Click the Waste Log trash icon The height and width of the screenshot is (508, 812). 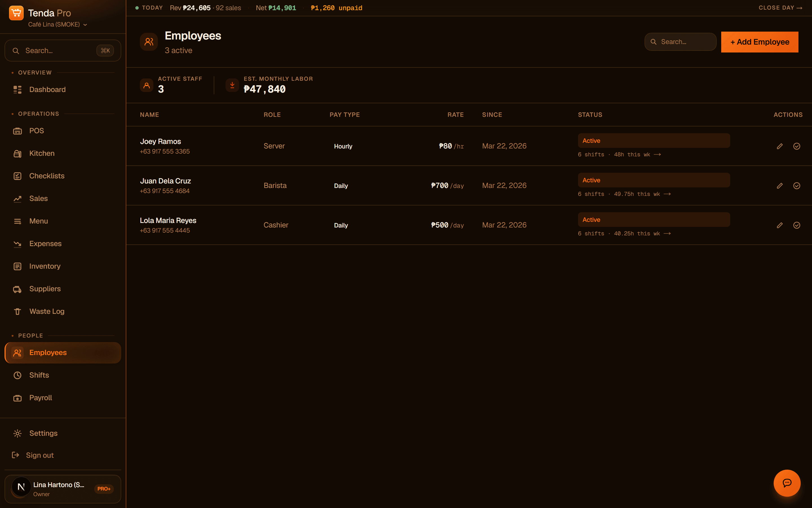click(x=17, y=312)
